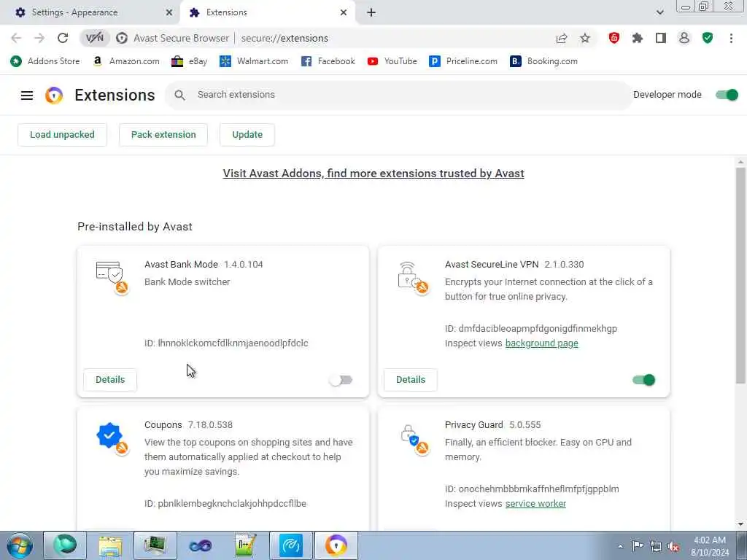Go back using the back arrow
The image size is (747, 560).
tap(16, 38)
